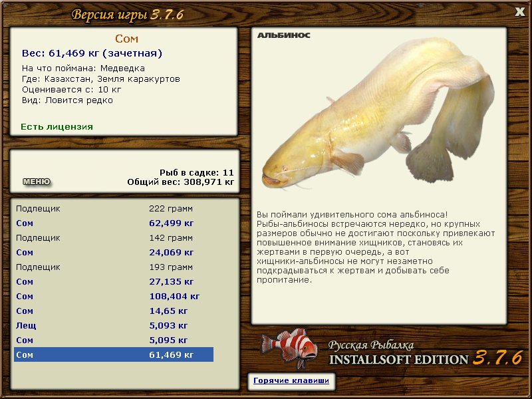Select Сом weighing 27,135 кг

click(x=113, y=281)
